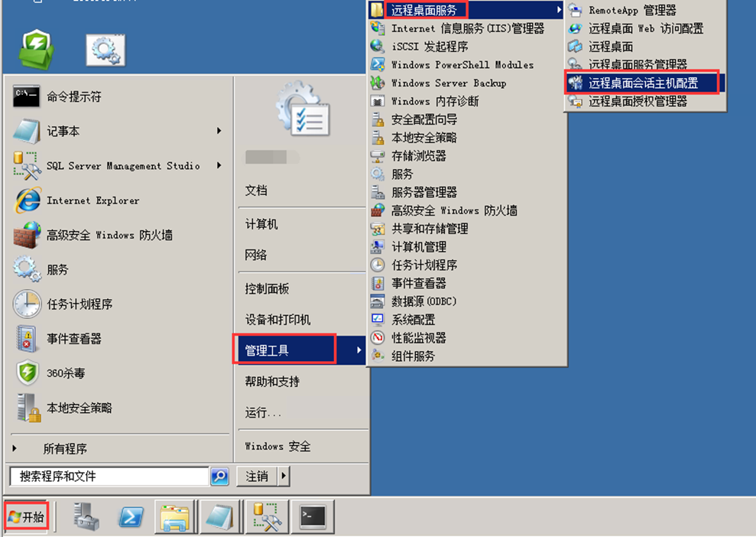Click the Notepad taskbar icon
This screenshot has height=537, width=756.
(219, 517)
